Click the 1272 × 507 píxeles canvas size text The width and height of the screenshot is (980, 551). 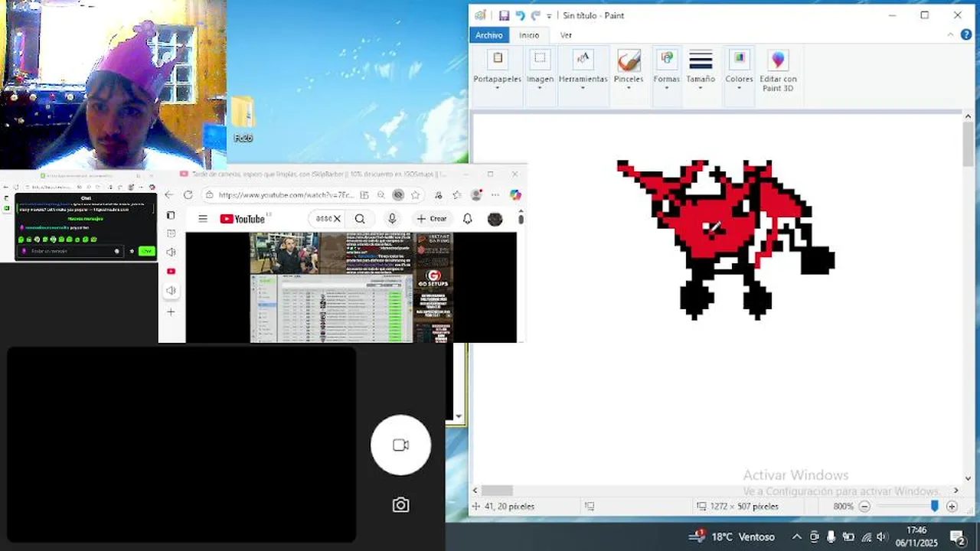743,507
